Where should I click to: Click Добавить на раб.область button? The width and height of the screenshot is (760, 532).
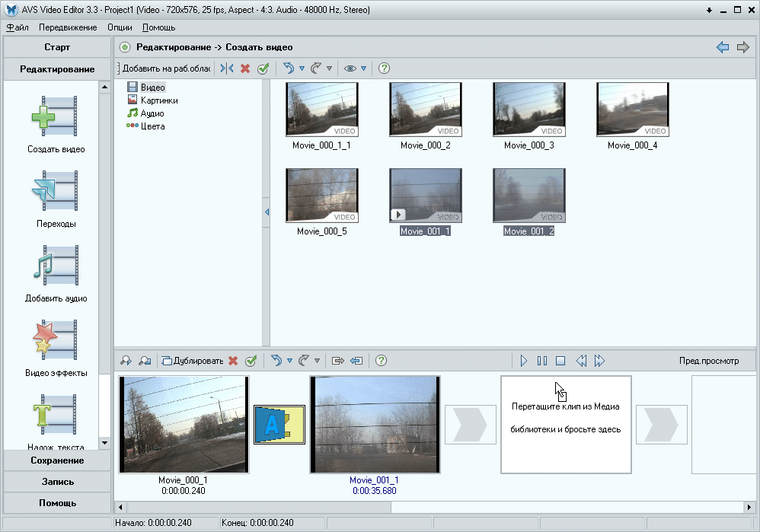[x=166, y=68]
